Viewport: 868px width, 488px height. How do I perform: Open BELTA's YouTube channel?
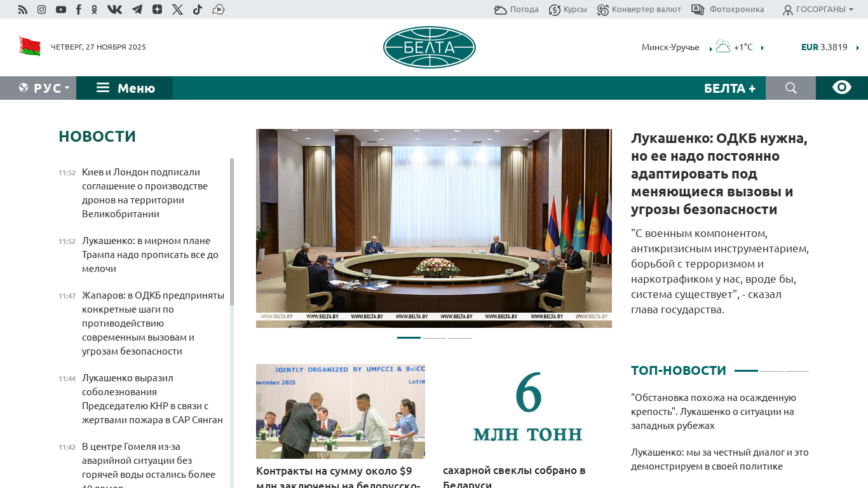click(61, 10)
